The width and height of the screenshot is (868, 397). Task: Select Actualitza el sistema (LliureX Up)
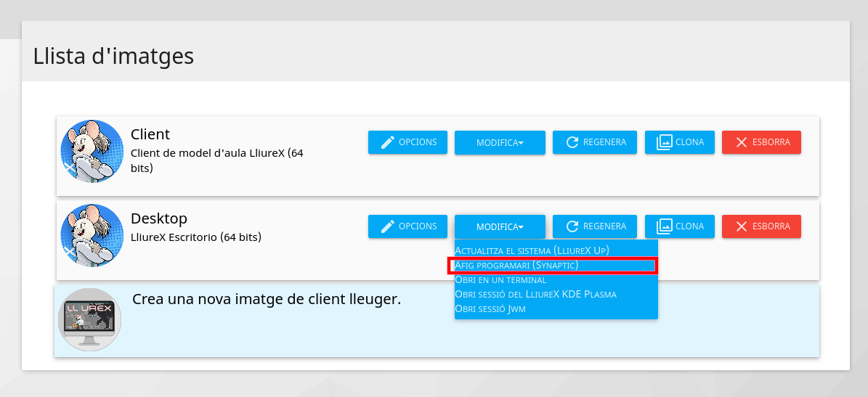click(x=532, y=250)
